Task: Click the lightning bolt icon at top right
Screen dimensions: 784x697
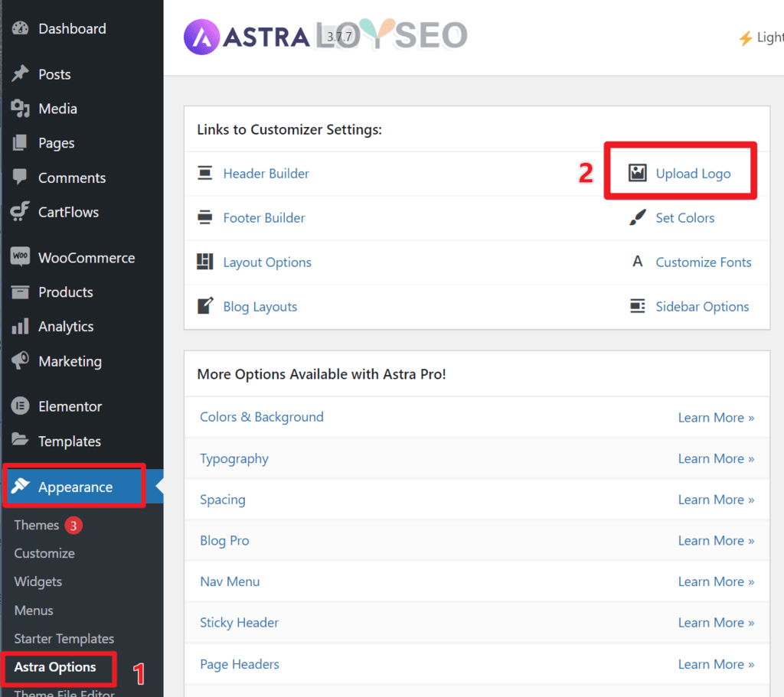Action: click(746, 38)
